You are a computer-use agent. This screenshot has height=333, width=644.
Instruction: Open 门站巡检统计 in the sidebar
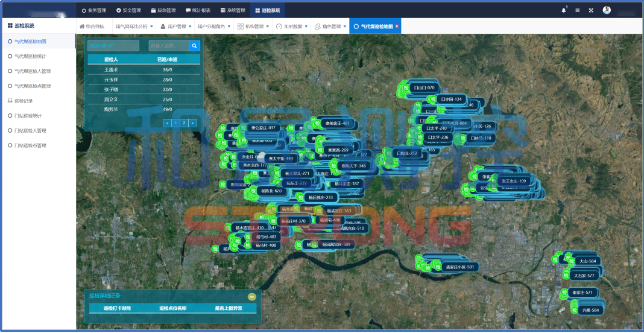point(39,115)
